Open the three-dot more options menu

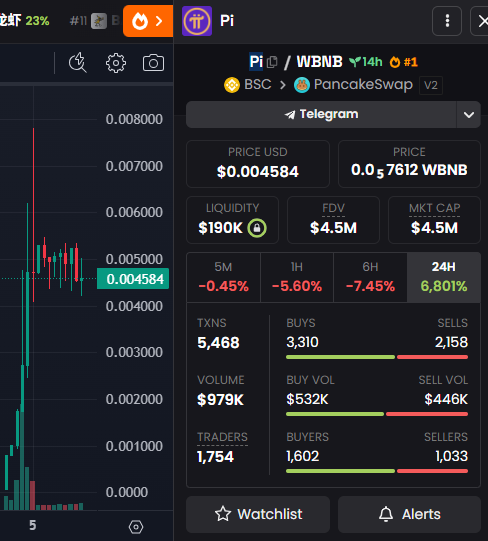(447, 21)
